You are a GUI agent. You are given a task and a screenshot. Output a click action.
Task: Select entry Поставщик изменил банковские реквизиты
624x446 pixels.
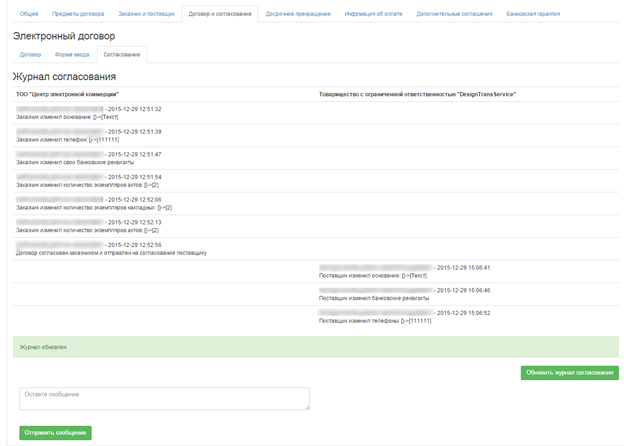373,298
